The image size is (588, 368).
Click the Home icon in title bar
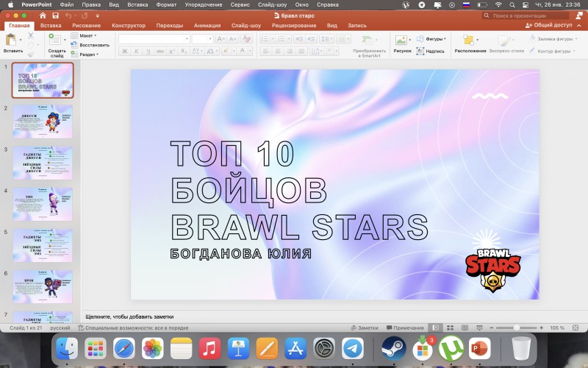tap(43, 15)
